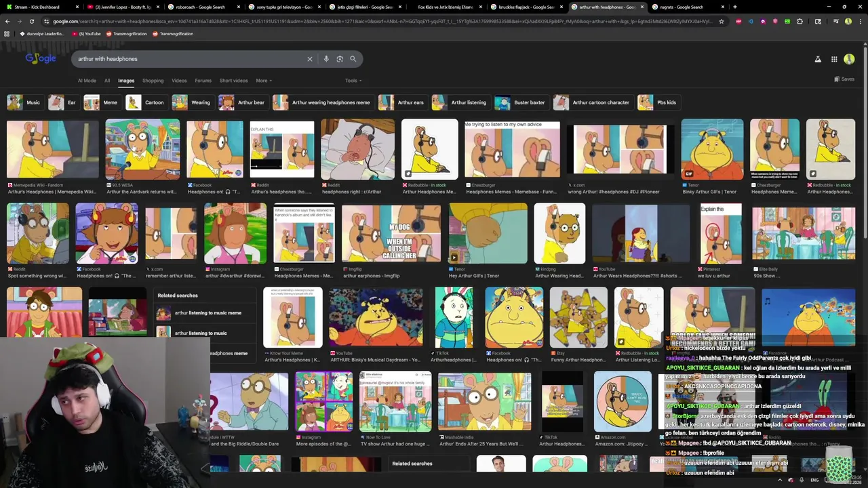Open the 'we luv u arthur' Pinterest thumbnail
Viewport: 868px width, 488px height.
[720, 233]
